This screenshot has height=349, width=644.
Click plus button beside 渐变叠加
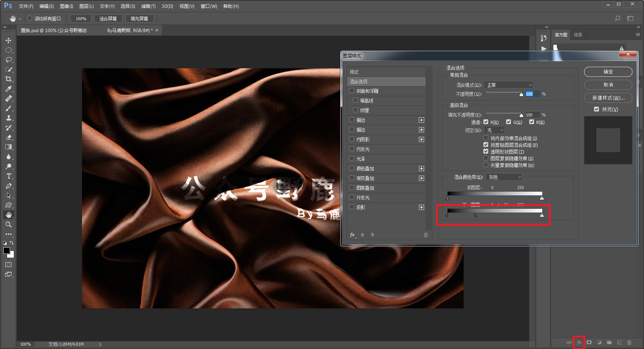point(422,178)
